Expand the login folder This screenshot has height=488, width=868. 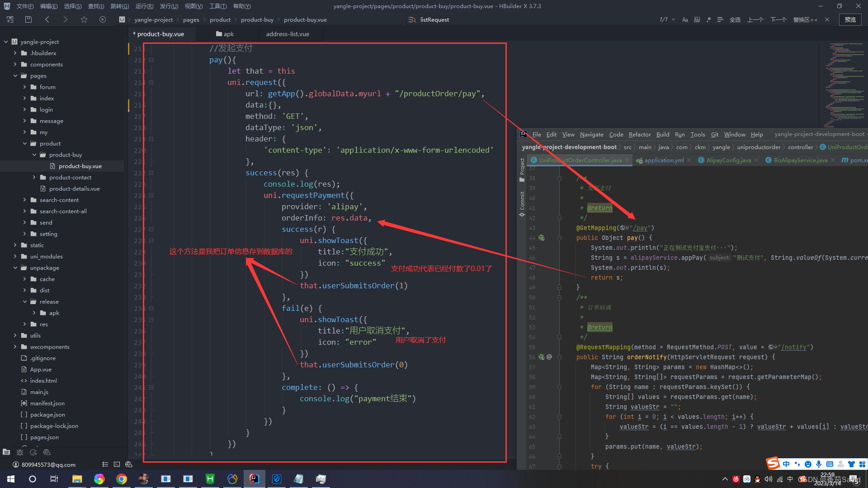[x=25, y=109]
